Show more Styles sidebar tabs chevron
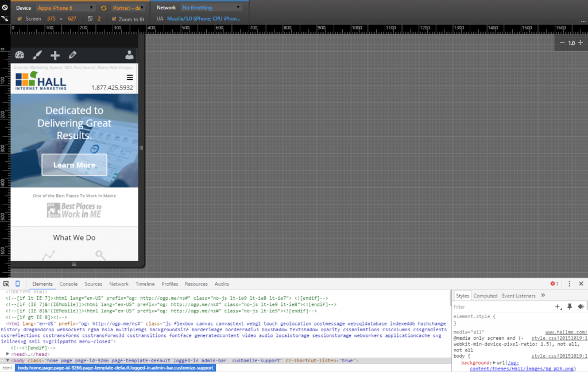588x372 pixels. [543, 296]
